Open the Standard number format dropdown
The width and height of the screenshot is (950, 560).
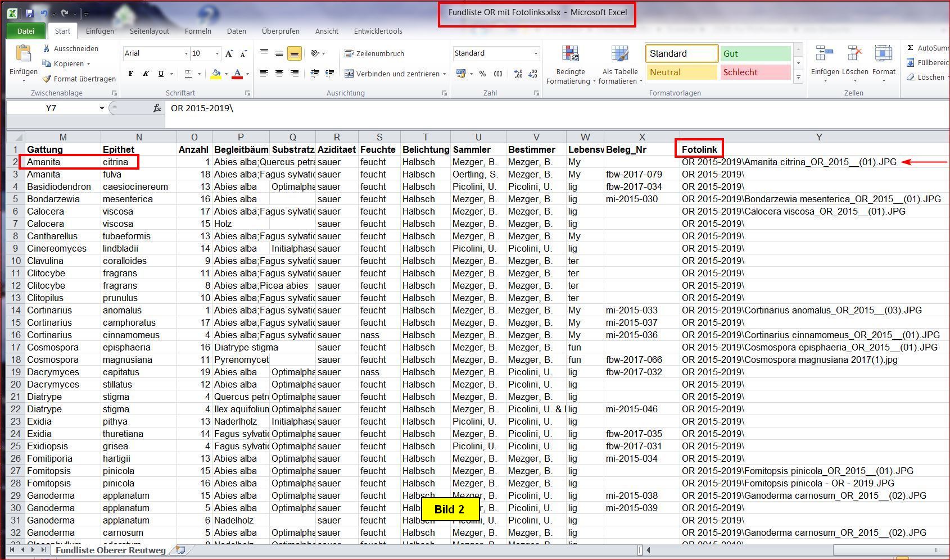[535, 53]
